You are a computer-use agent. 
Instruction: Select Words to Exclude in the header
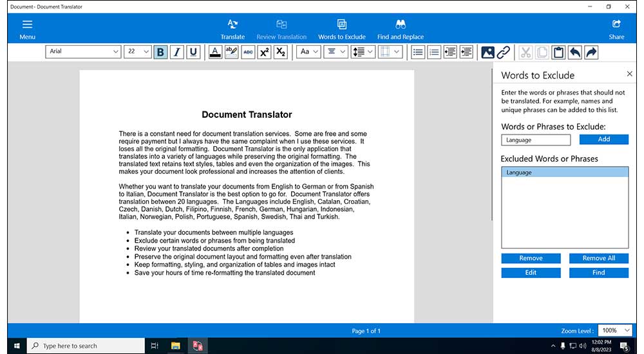coord(342,28)
